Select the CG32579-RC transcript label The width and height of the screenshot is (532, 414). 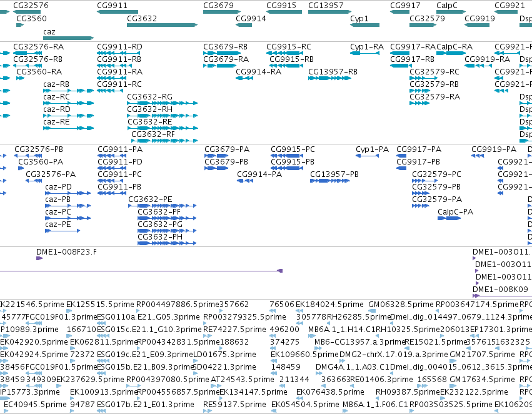click(x=434, y=71)
